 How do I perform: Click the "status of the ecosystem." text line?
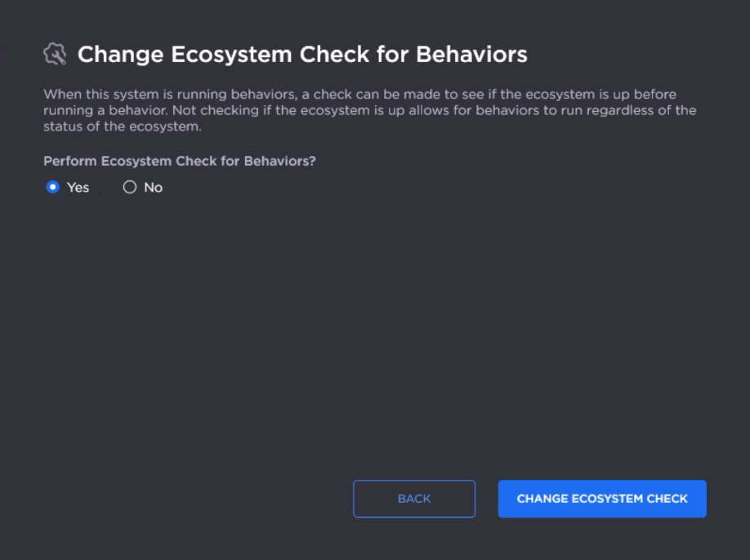coord(122,126)
